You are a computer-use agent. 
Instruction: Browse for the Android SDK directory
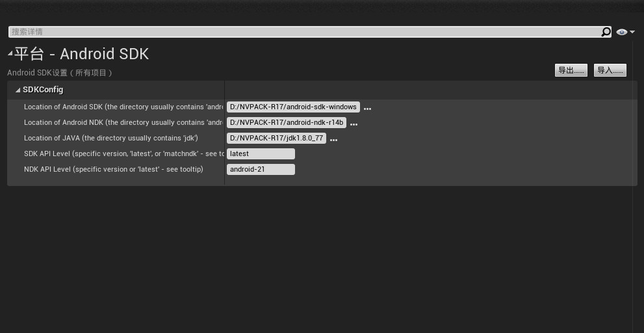(x=367, y=109)
